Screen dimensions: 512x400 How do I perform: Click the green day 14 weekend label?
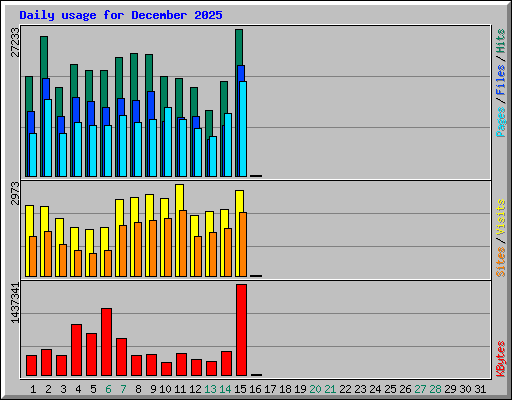pos(225,389)
